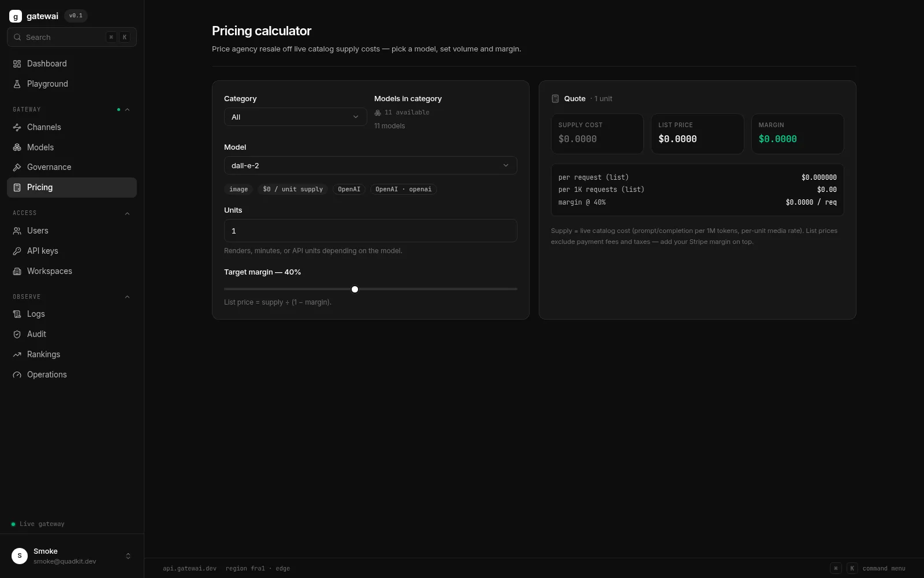Click the "OpenAI · openai" tag
This screenshot has height=578, width=924.
(403, 189)
